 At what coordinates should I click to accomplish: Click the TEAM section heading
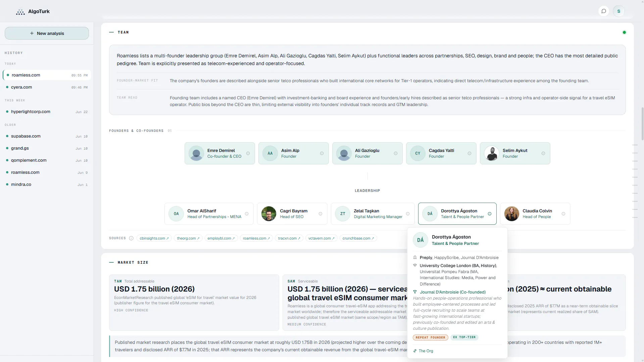[123, 33]
